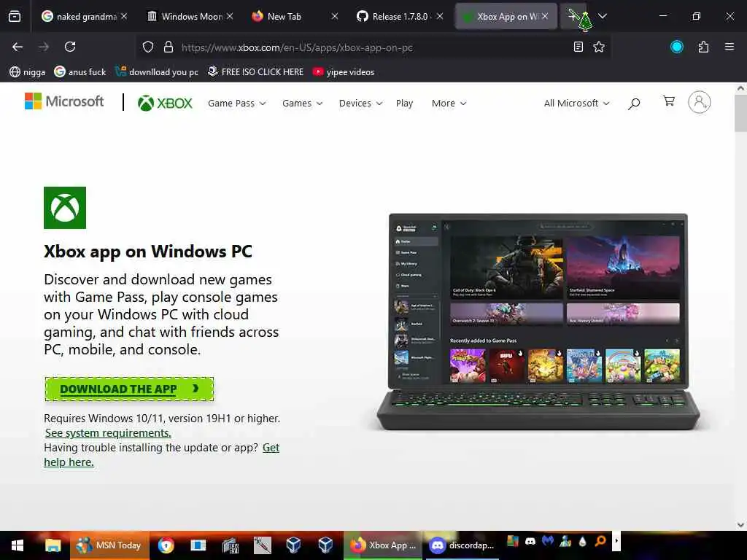
Task: Go back to the previous page
Action: tap(18, 47)
